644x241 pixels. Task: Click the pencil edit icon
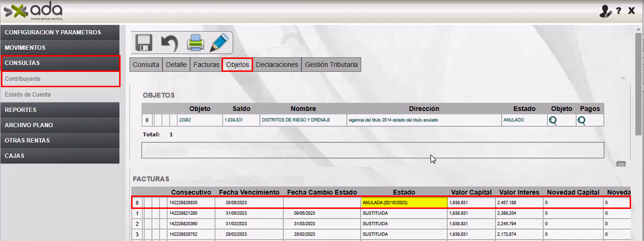219,43
